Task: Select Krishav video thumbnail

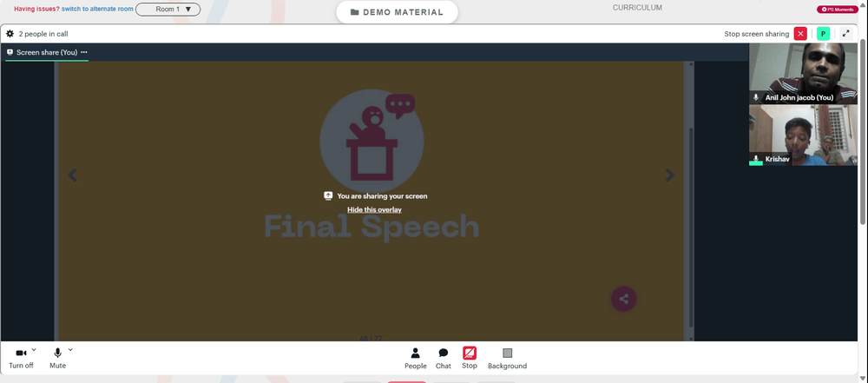Action: tap(803, 135)
